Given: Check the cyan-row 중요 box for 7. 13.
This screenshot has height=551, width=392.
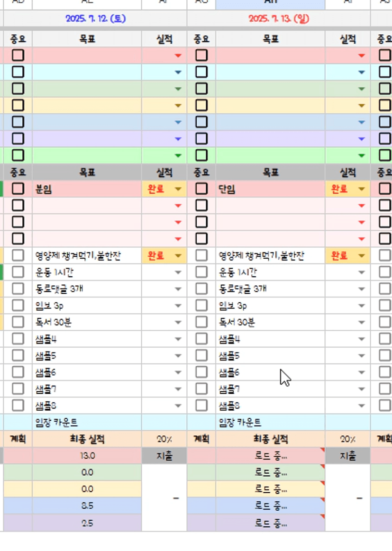Looking at the screenshot, I should 201,72.
